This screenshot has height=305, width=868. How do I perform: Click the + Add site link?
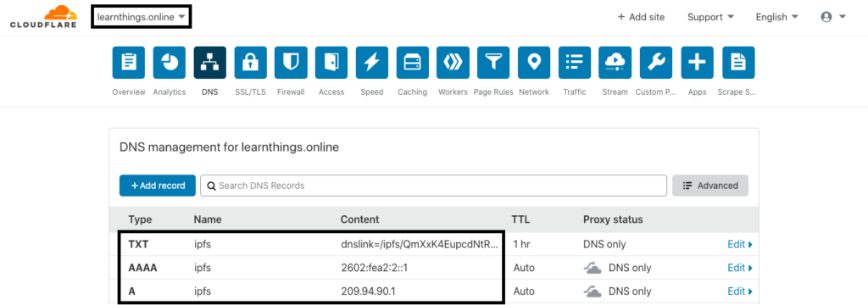coord(641,17)
